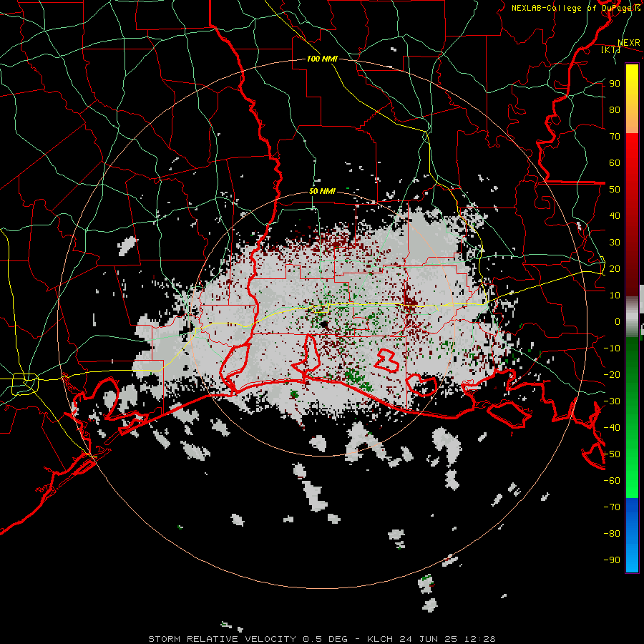Click the 60 value on velocity scale
Image resolution: width=644 pixels, height=644 pixels.
coord(615,163)
